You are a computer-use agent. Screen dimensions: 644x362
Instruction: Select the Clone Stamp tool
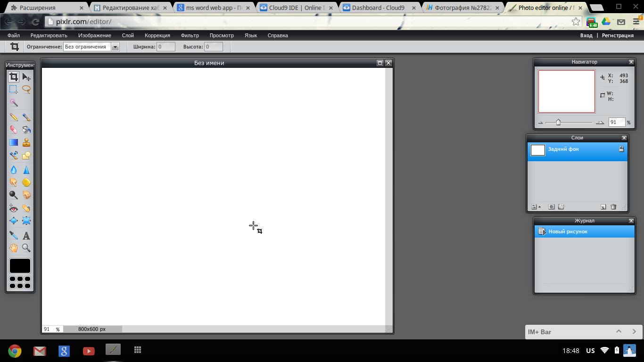(x=26, y=142)
